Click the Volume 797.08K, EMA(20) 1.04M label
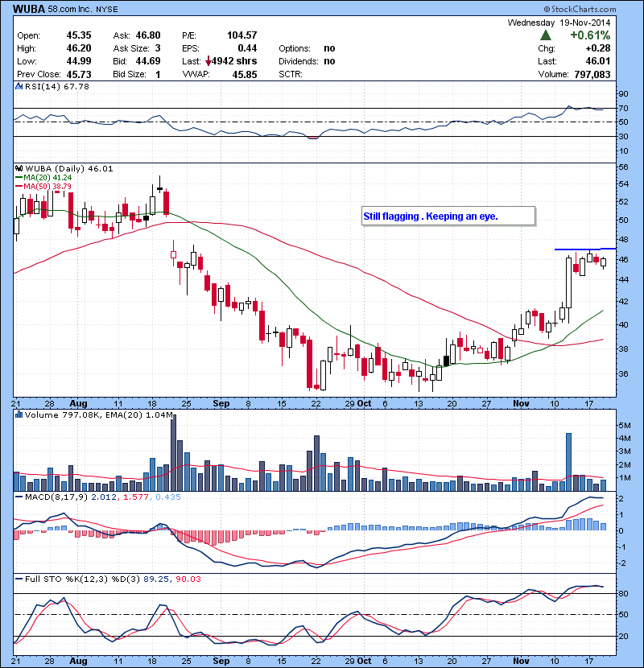This screenshot has width=644, height=668. 99,414
